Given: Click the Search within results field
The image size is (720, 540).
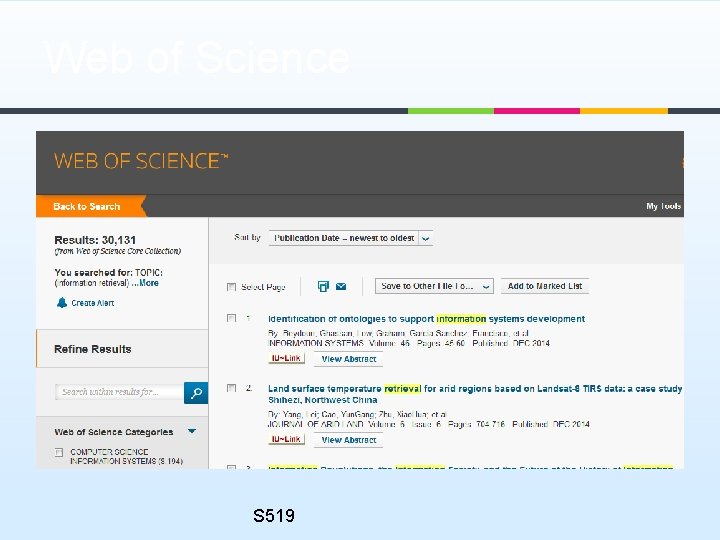Looking at the screenshot, I should (x=119, y=392).
